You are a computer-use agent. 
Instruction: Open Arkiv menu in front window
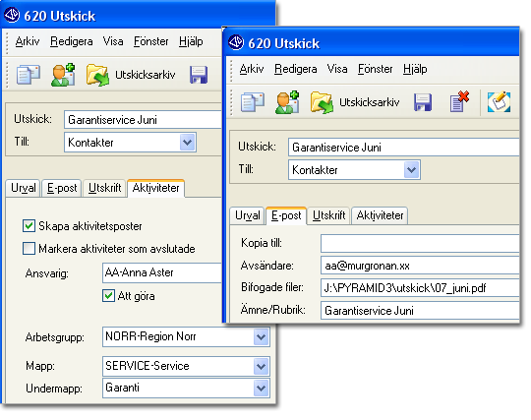[x=252, y=69]
